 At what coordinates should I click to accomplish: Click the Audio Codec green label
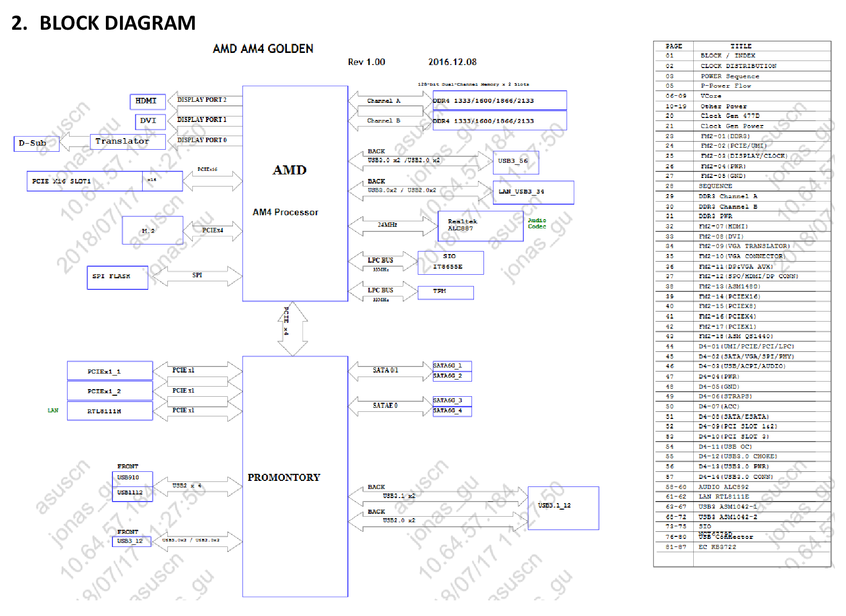pos(537,223)
